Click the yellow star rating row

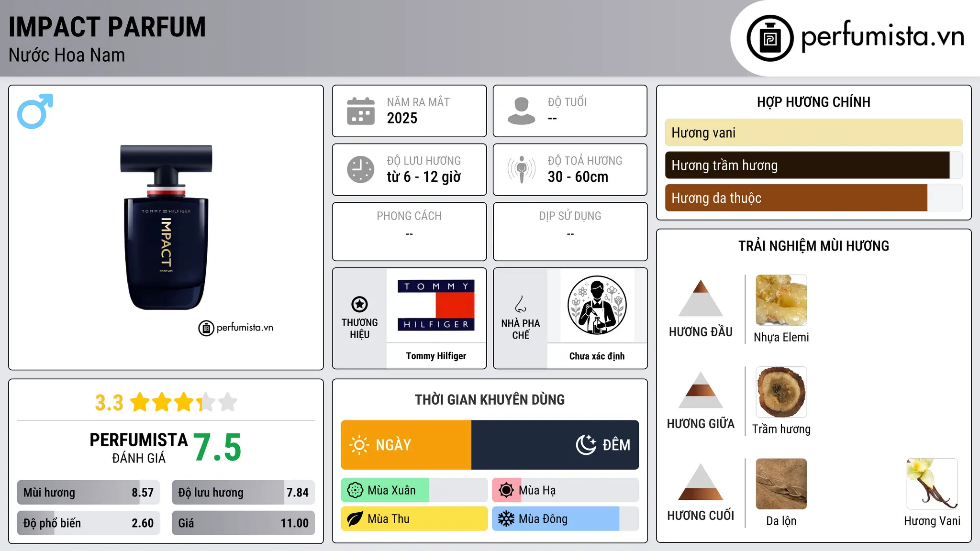tap(183, 402)
